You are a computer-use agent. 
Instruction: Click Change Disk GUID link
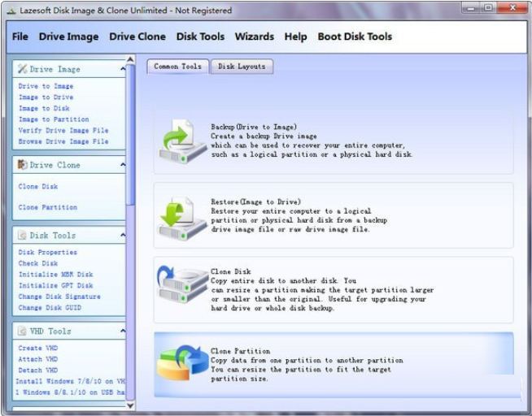click(x=50, y=308)
